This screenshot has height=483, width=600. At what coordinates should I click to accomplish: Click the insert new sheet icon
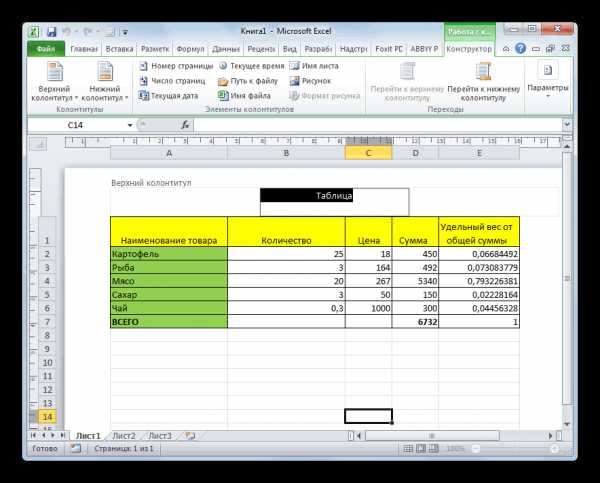[x=190, y=436]
